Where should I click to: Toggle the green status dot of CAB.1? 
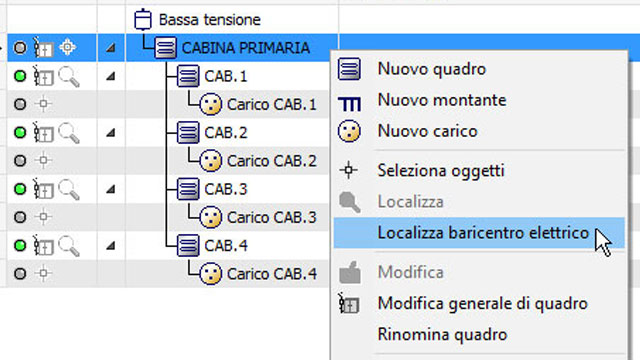(x=20, y=76)
